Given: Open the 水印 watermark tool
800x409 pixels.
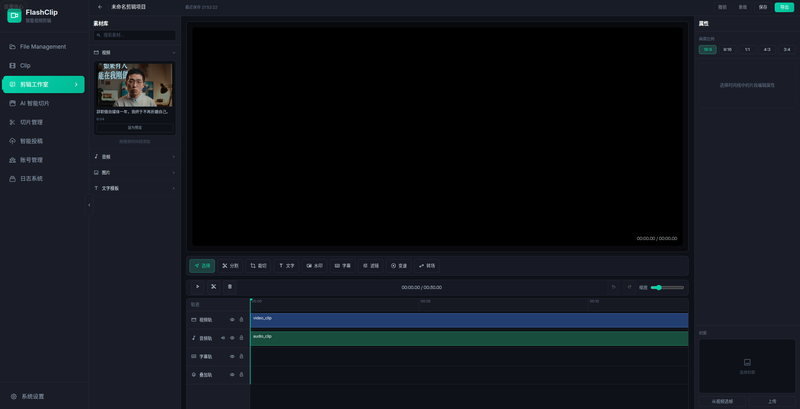Looking at the screenshot, I should pyautogui.click(x=314, y=266).
